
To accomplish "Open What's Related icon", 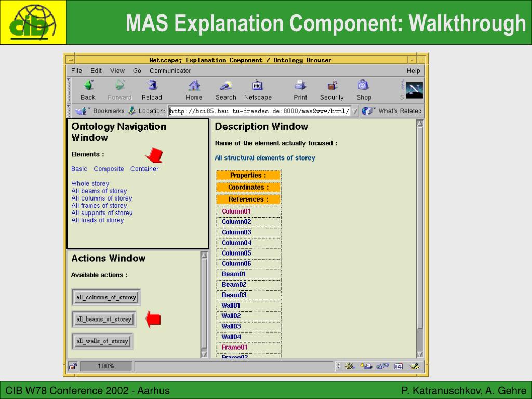I will tap(367, 111).
